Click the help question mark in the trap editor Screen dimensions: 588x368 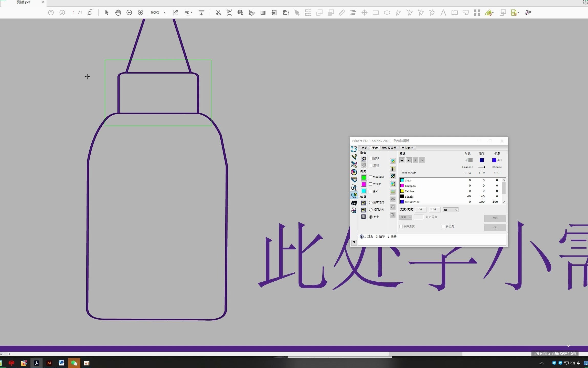(x=354, y=243)
